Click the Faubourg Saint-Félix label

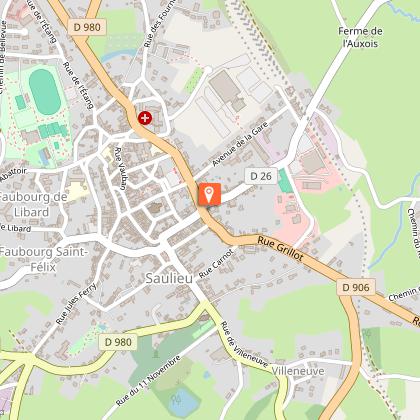pyautogui.click(x=43, y=259)
